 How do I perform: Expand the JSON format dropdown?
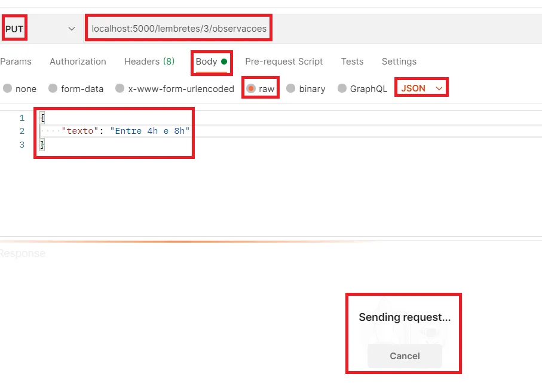421,88
